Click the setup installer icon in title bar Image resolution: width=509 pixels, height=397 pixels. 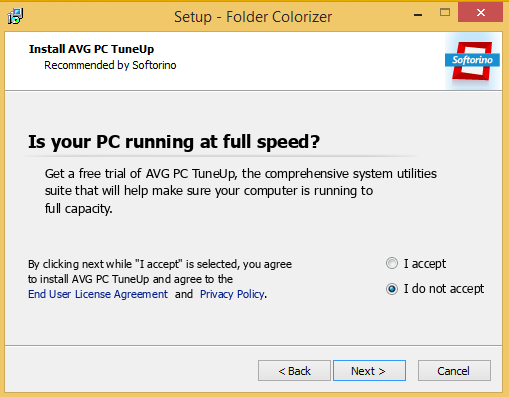pos(15,16)
